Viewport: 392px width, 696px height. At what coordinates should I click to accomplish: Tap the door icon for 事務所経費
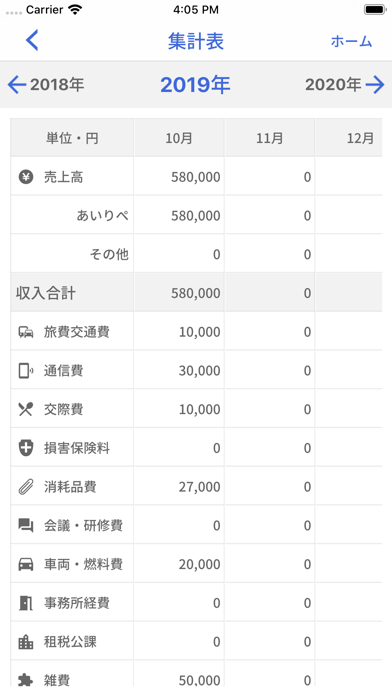[x=26, y=603]
